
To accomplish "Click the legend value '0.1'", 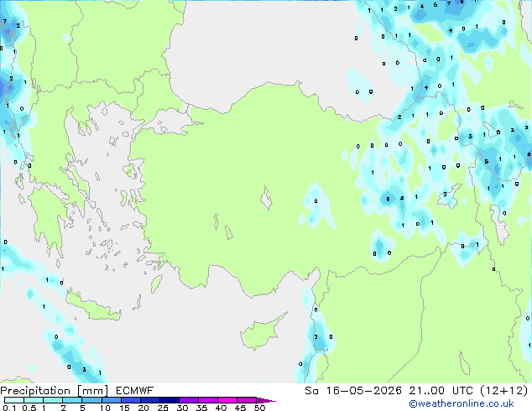I will 10,408.
